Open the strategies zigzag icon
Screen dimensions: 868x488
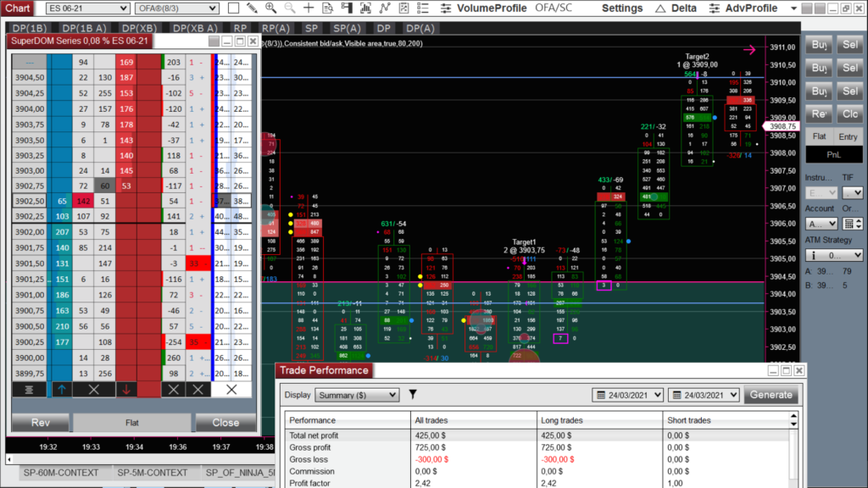(385, 8)
